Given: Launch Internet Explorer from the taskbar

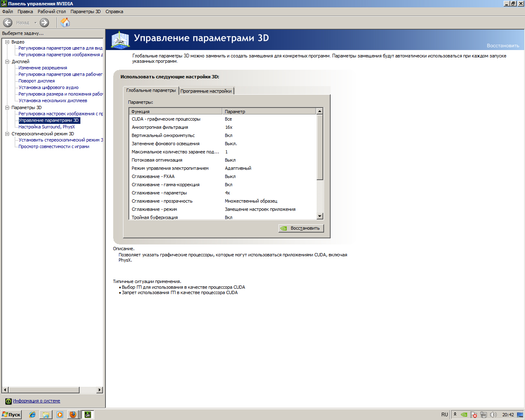Looking at the screenshot, I should point(32,415).
